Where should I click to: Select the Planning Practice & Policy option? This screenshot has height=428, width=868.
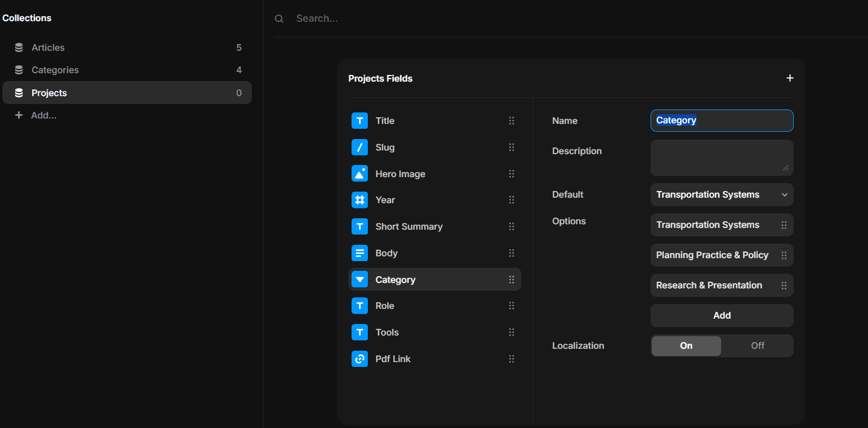(x=712, y=255)
